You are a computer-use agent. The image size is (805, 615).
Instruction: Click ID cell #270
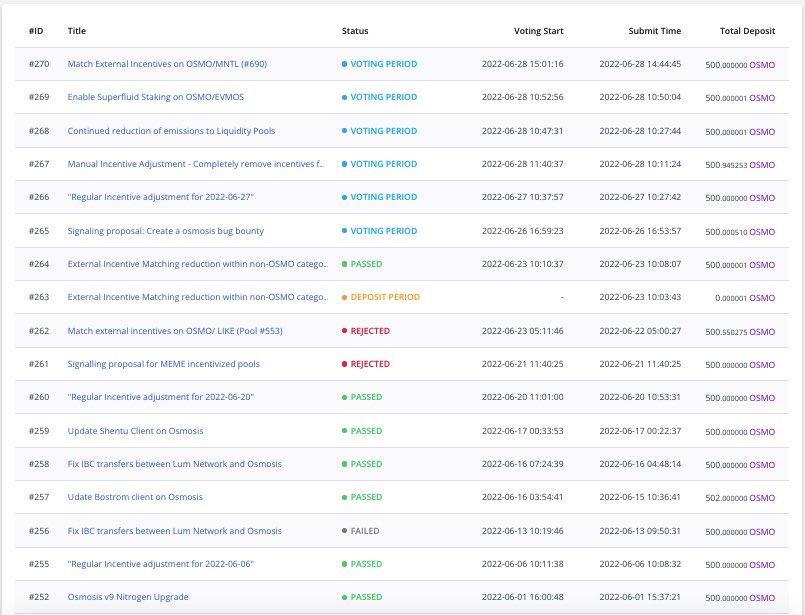click(x=39, y=64)
